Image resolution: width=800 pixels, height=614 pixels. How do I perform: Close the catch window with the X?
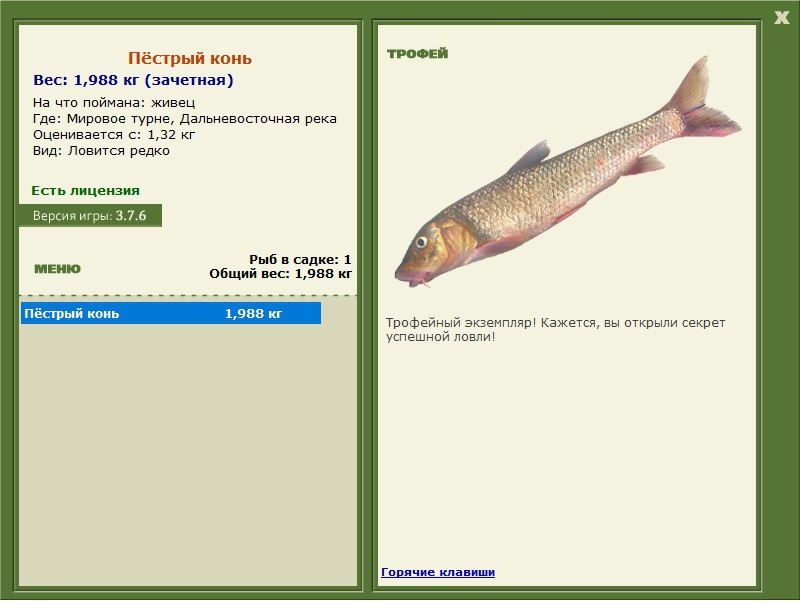(781, 18)
